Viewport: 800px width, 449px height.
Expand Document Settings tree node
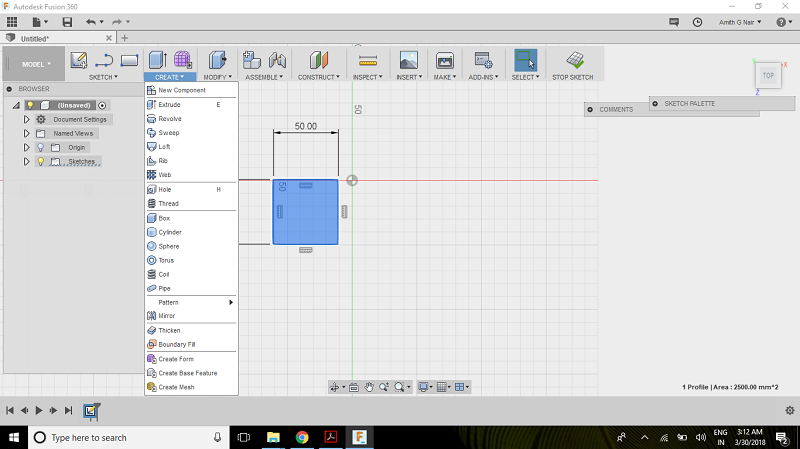pyautogui.click(x=27, y=119)
